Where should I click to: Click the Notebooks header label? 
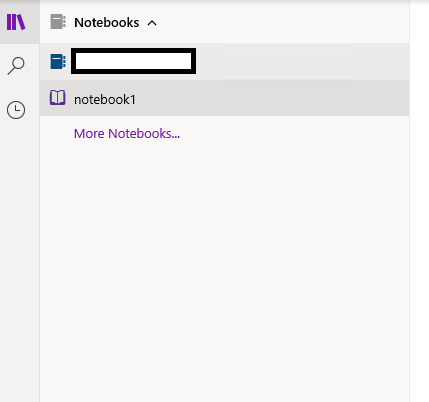point(107,23)
